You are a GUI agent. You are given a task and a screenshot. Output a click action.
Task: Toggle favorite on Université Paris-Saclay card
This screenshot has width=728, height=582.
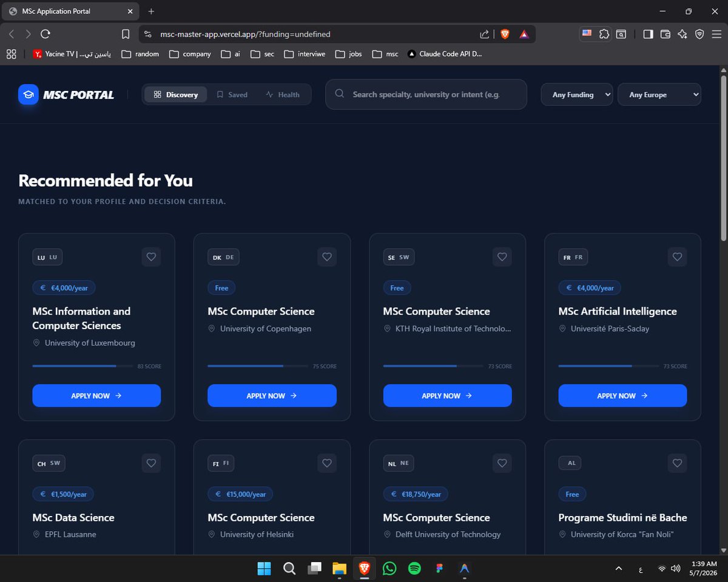(678, 257)
